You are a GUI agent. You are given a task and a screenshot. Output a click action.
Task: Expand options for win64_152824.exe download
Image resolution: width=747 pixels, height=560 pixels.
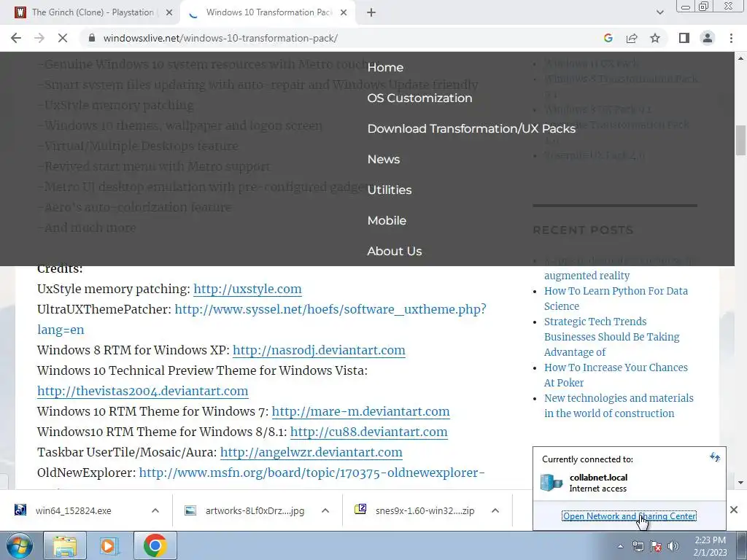[x=155, y=510]
